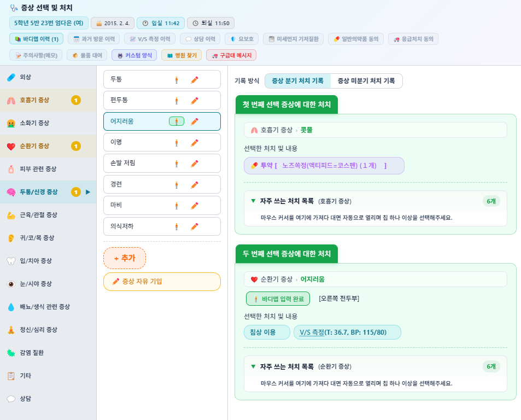
Task: Switch to 증상 미분기 처치 기록 mode
Action: (x=366, y=81)
